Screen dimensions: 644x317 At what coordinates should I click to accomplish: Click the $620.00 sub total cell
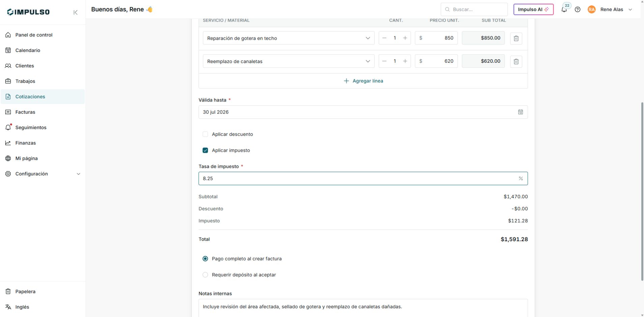point(483,61)
